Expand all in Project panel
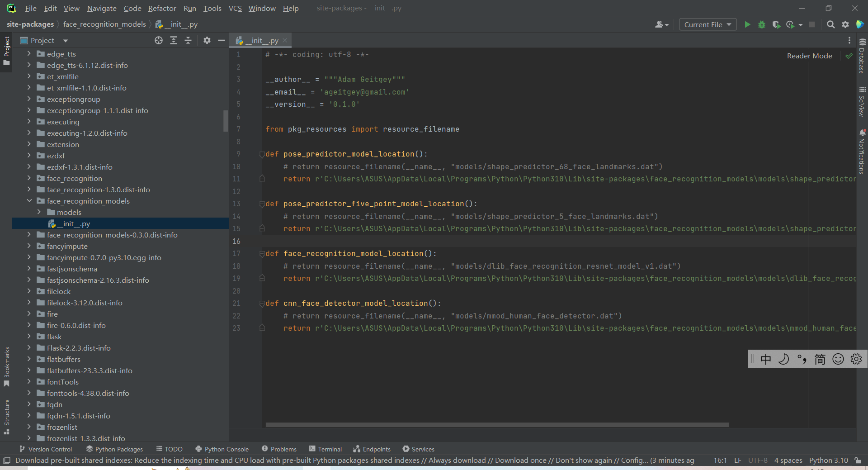Image resolution: width=868 pixels, height=470 pixels. 174,40
